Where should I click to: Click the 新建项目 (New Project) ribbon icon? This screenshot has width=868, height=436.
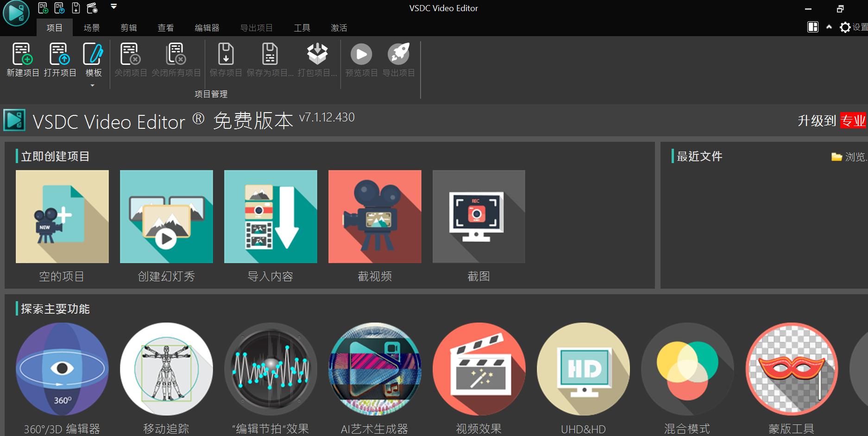(22, 54)
